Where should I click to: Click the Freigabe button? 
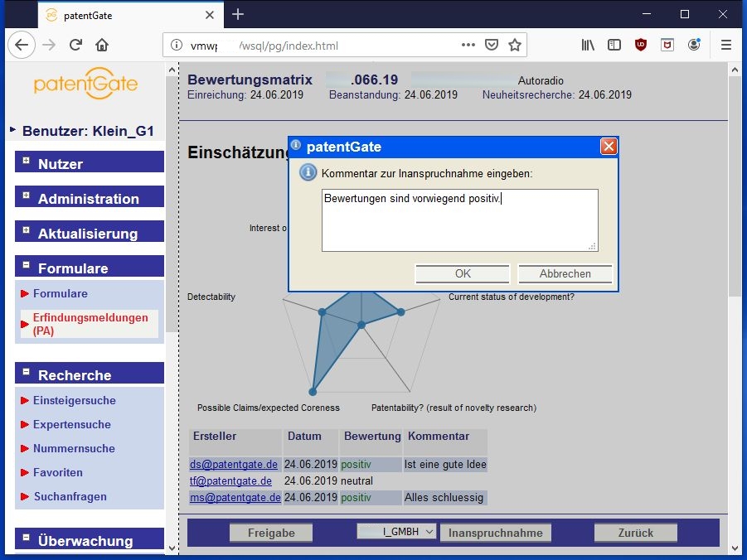coord(271,533)
